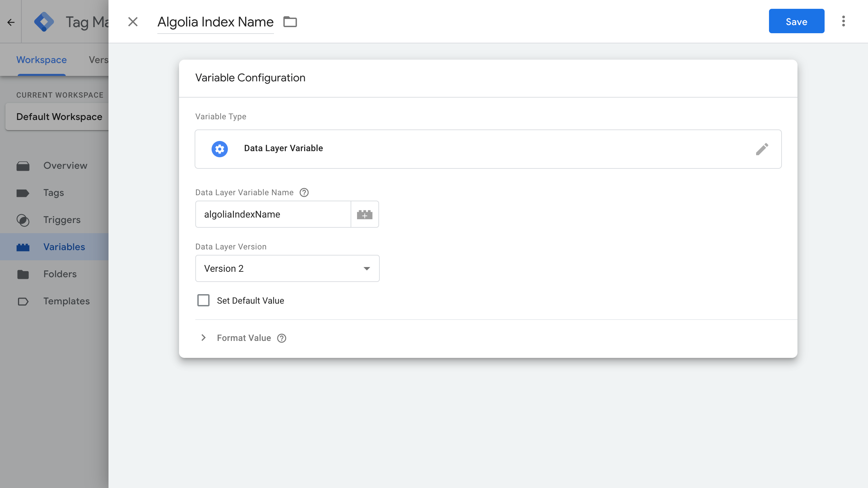
Task: Select Version 2 from Data Layer Version dropdown
Action: [287, 268]
